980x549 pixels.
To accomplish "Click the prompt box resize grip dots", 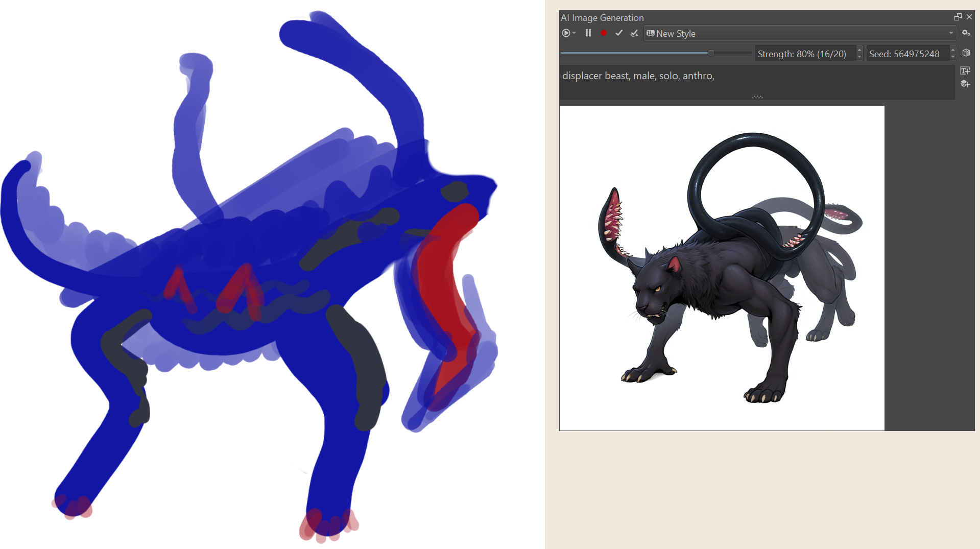I will coord(757,97).
